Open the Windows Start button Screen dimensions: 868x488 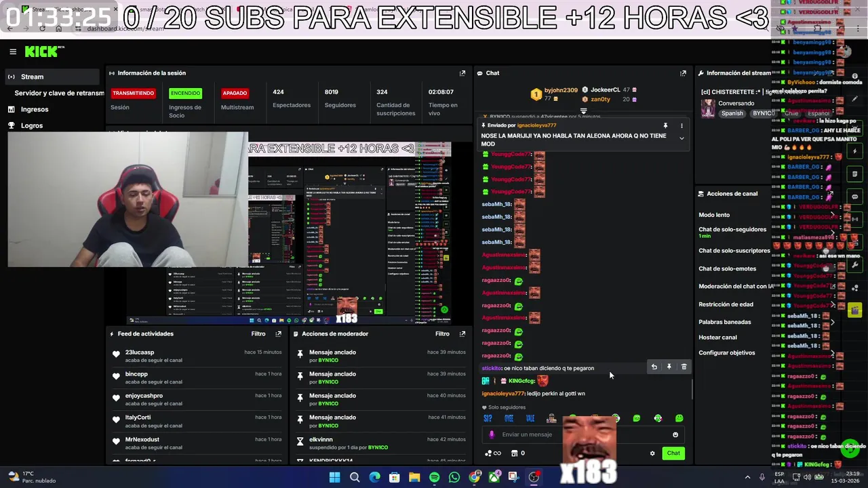pyautogui.click(x=334, y=477)
